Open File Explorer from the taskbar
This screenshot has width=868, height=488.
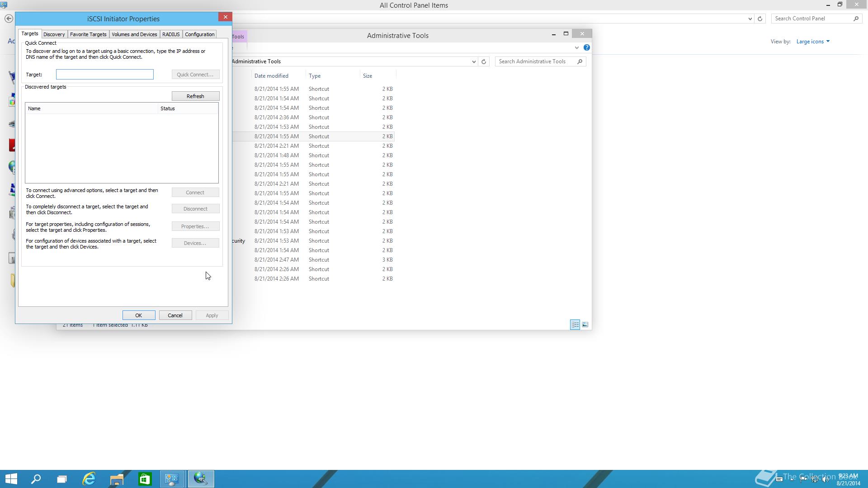117,479
